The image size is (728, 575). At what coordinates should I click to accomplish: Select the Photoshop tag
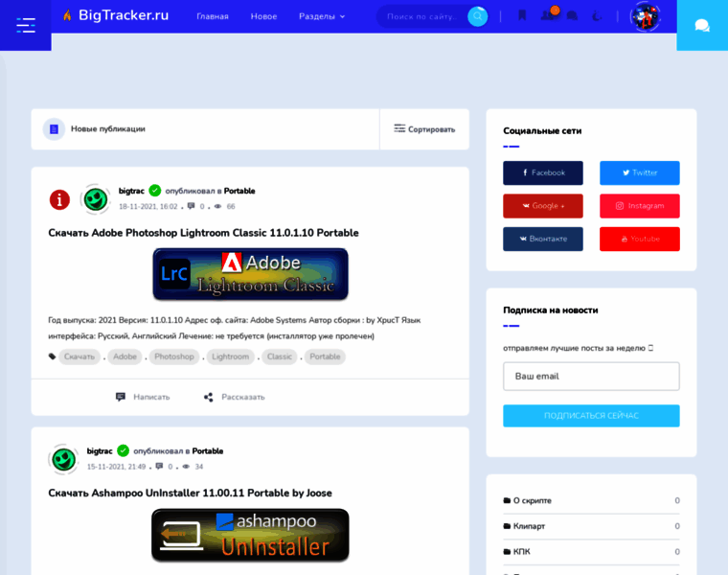[x=174, y=356]
